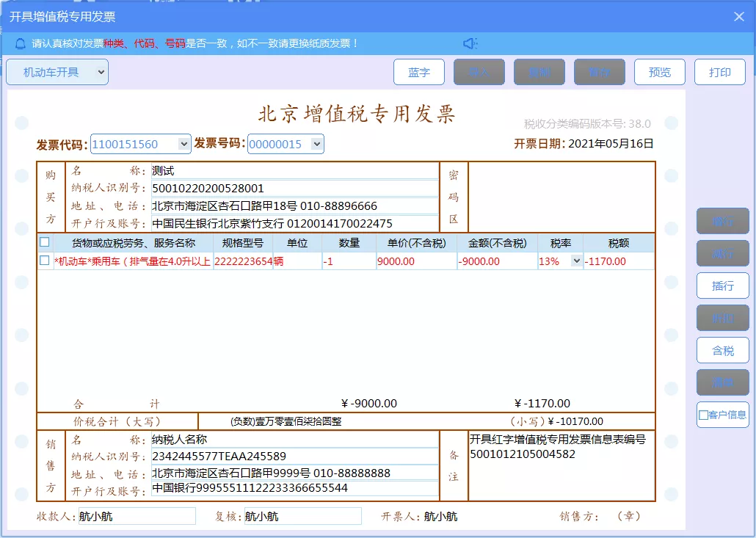Click the 打印 print button

(719, 71)
